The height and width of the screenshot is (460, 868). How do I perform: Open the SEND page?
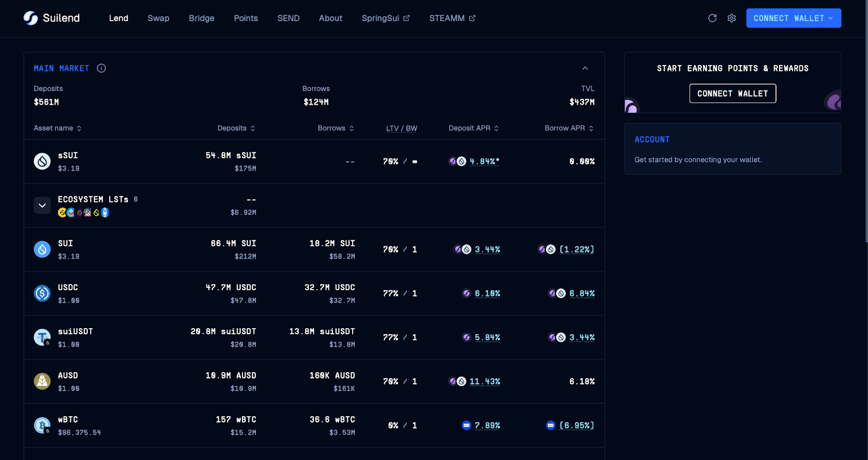[x=289, y=18]
